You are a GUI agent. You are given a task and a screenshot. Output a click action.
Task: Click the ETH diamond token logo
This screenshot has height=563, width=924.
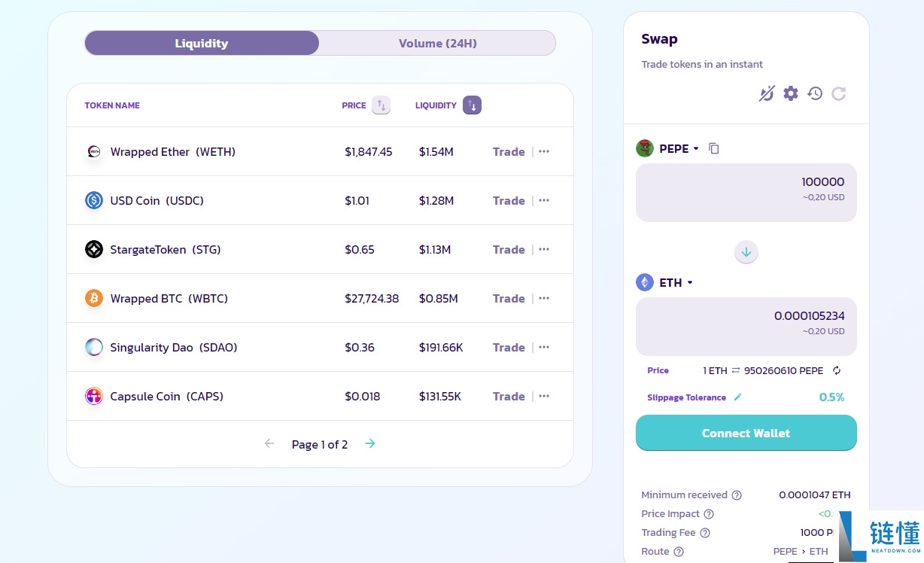point(645,282)
